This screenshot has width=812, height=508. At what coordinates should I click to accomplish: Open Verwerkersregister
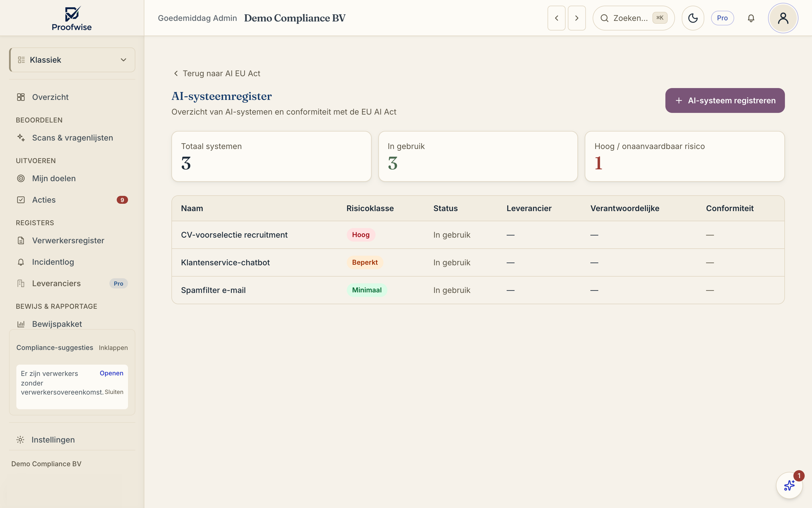click(72, 240)
